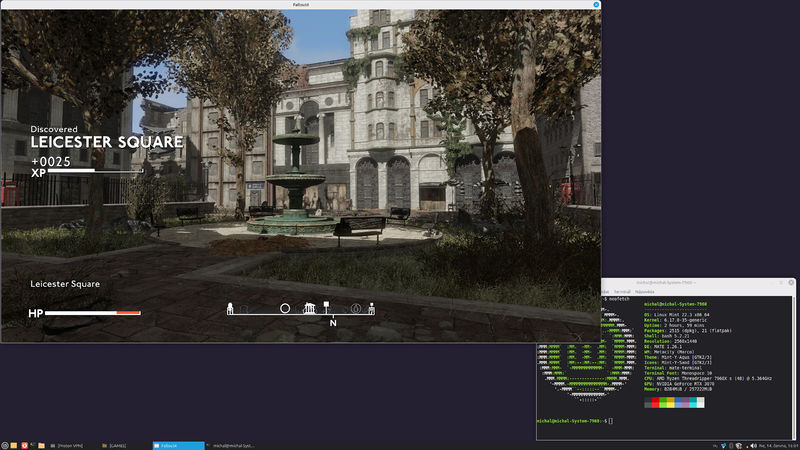
Task: Click the terminal vertical scrollbar
Action: pos(794,367)
